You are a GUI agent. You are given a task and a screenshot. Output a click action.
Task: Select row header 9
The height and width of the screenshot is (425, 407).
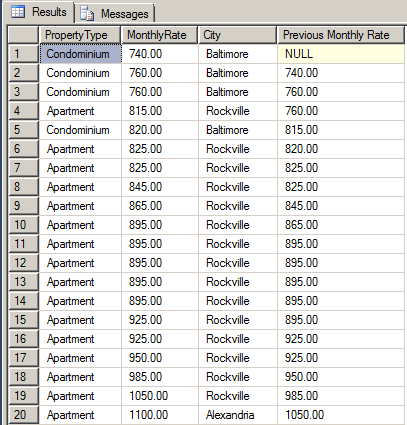click(23, 206)
